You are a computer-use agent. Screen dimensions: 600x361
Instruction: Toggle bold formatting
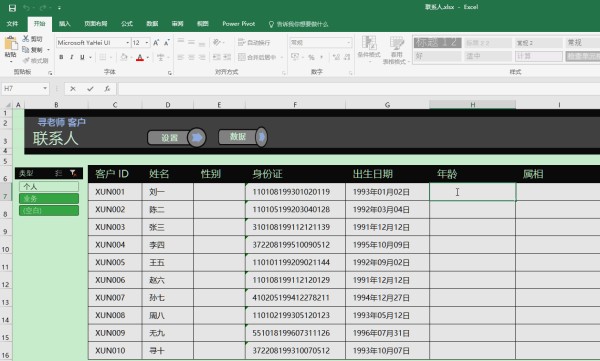[x=61, y=57]
